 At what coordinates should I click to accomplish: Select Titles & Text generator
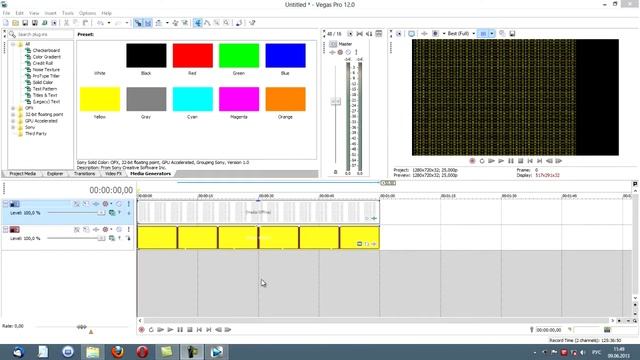pyautogui.click(x=45, y=95)
